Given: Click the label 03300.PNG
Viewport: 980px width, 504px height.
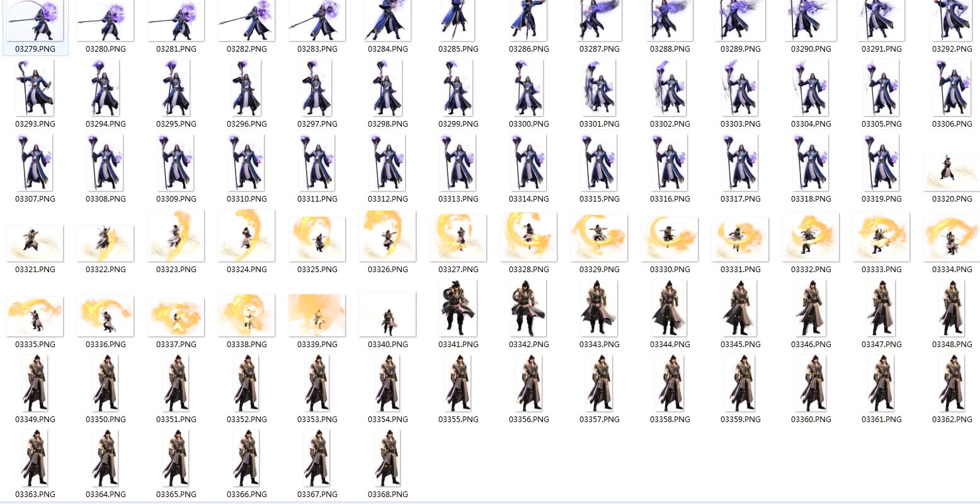Looking at the screenshot, I should click(x=529, y=124).
